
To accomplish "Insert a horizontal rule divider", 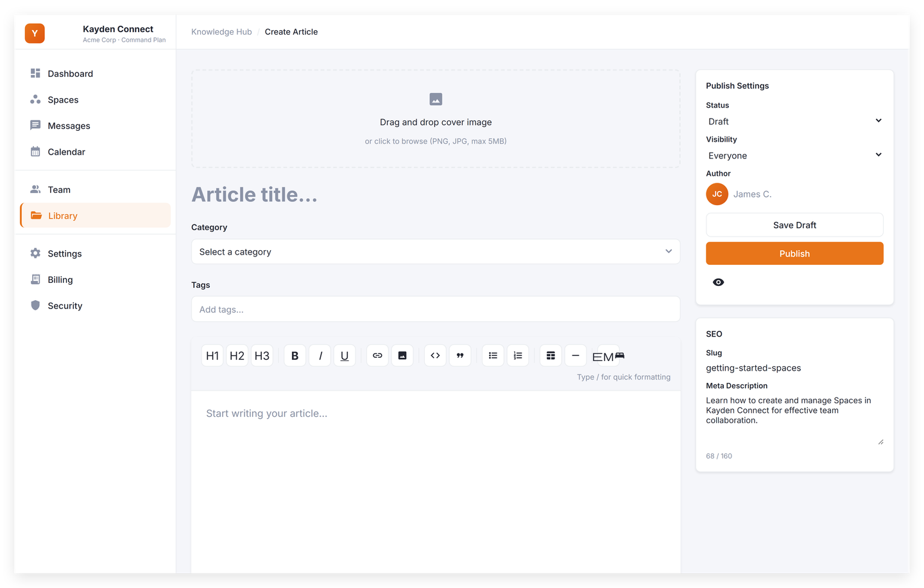I will point(576,356).
